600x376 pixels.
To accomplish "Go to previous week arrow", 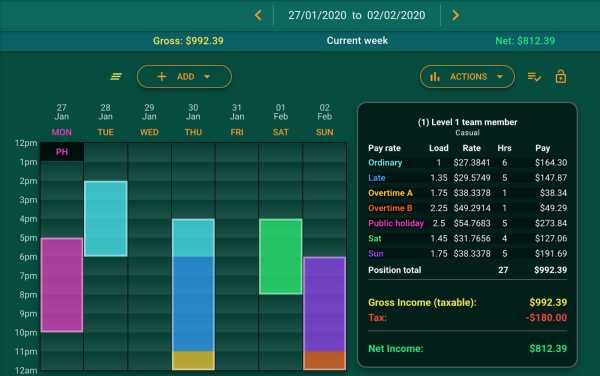I will click(x=258, y=15).
